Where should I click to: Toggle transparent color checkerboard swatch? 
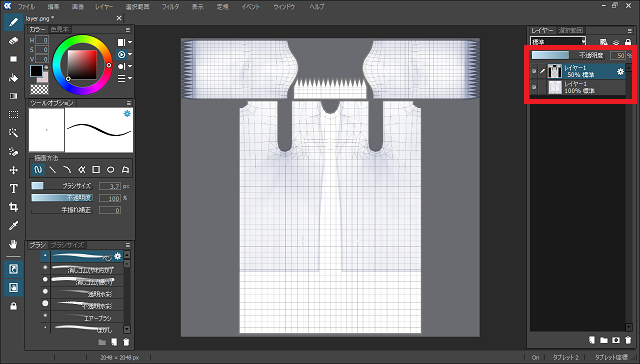40,89
